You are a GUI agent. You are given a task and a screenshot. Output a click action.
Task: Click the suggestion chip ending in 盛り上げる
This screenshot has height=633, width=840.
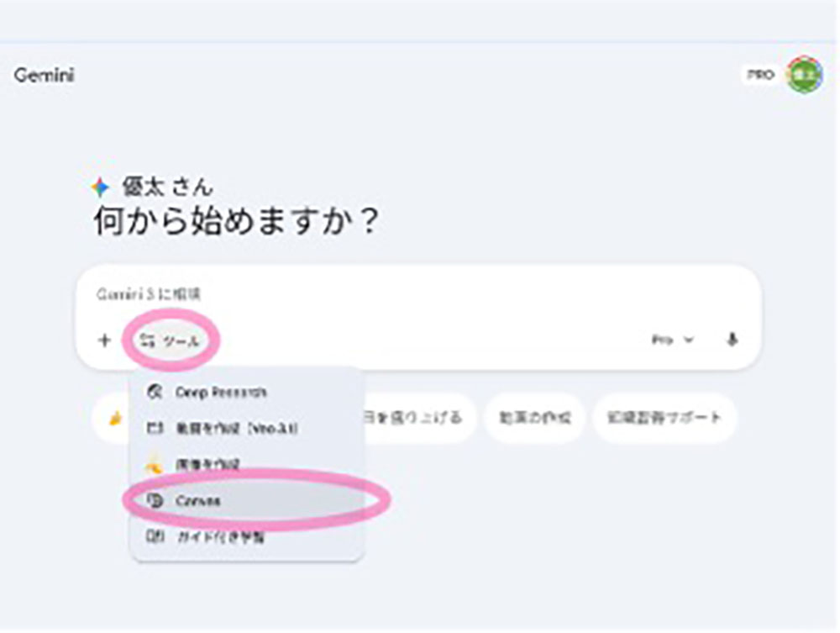[x=417, y=418]
